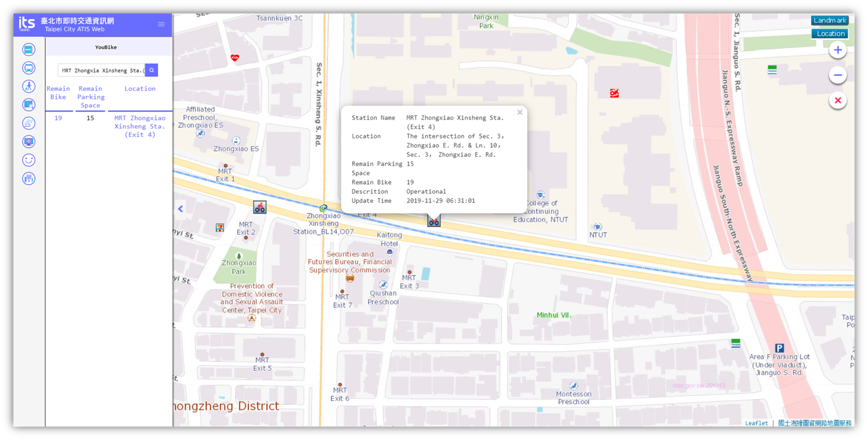Zoom out with the minus button
The height and width of the screenshot is (440, 868).
(x=838, y=75)
